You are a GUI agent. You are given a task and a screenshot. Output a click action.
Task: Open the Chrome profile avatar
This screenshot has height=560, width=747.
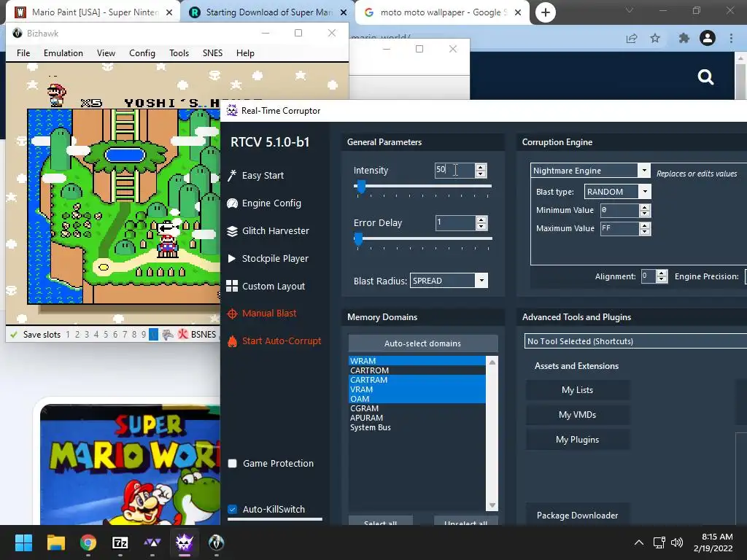[708, 38]
